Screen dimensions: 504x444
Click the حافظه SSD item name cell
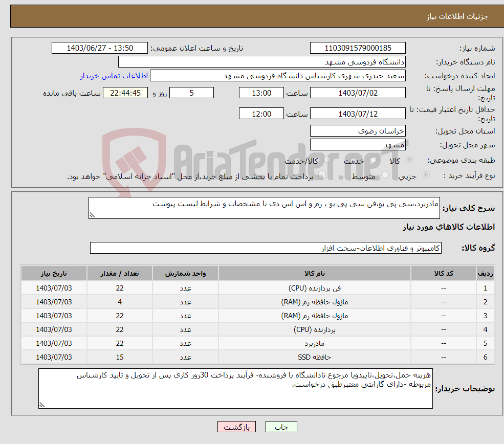tap(314, 357)
